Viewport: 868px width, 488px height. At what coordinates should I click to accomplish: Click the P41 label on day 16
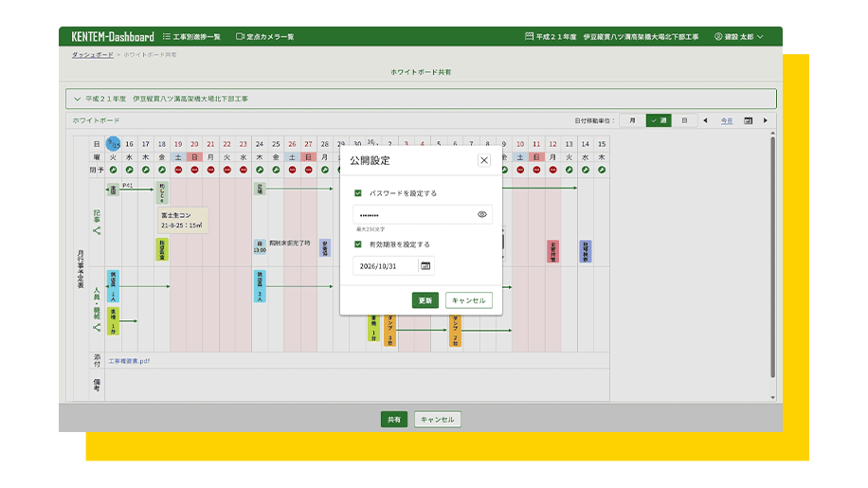tap(128, 186)
